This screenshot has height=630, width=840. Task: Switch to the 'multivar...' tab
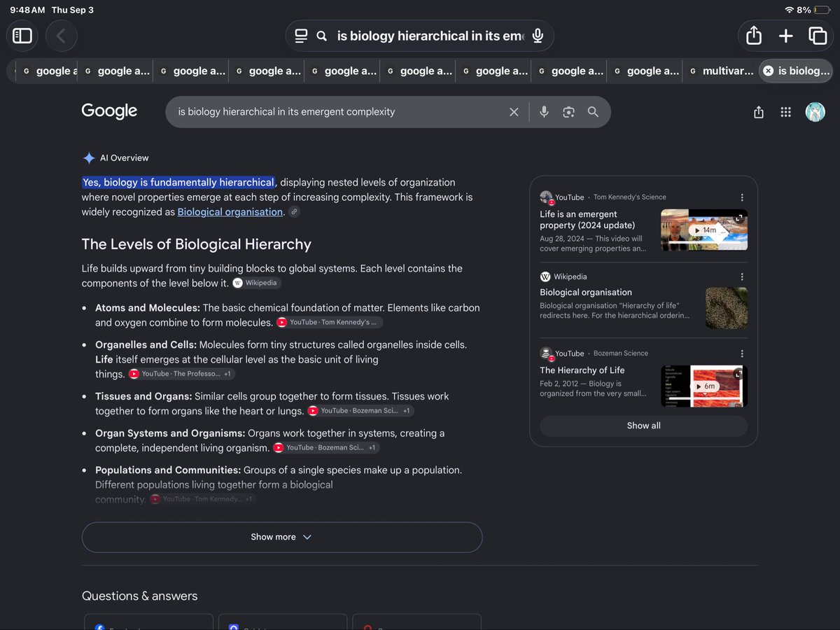(721, 71)
